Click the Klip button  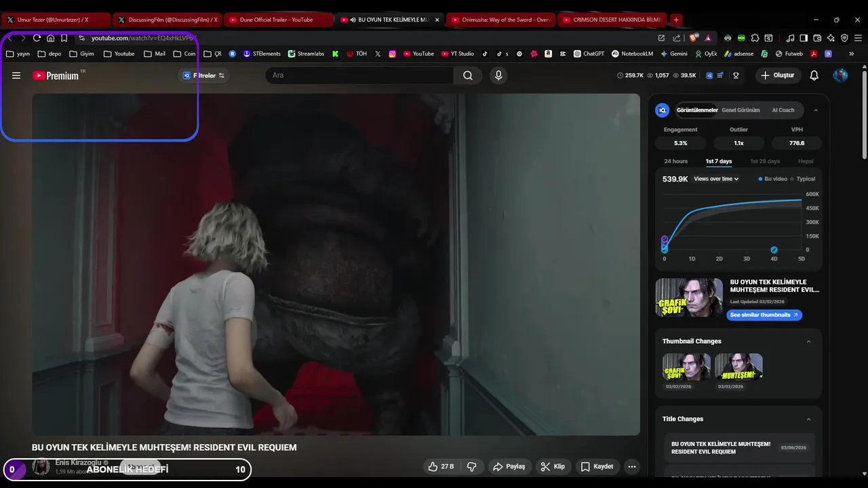pos(553,466)
